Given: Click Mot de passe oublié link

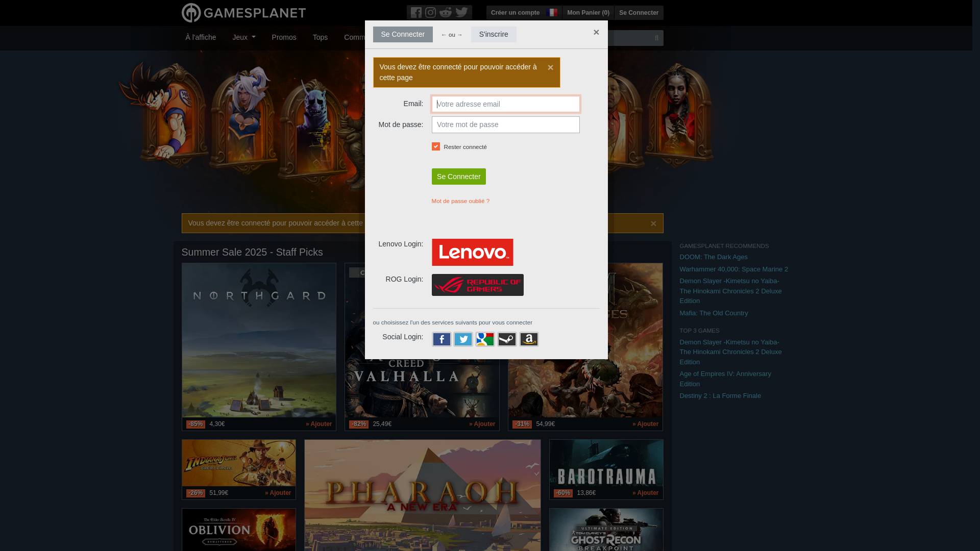Looking at the screenshot, I should pos(460,201).
